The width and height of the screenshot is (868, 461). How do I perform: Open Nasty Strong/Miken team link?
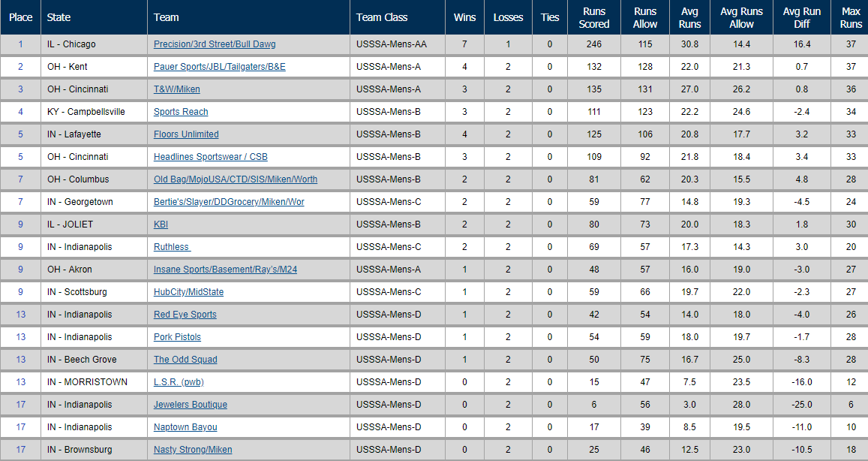pyautogui.click(x=193, y=450)
